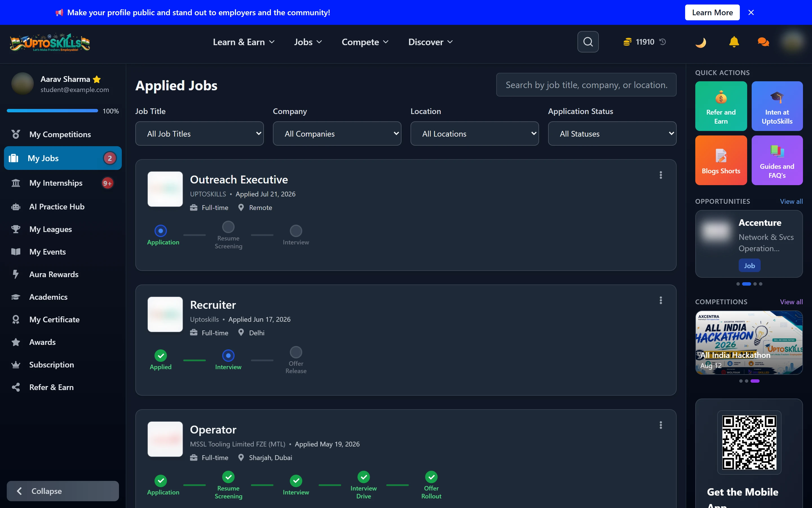Click the Refer & Earn share icon

click(x=16, y=387)
